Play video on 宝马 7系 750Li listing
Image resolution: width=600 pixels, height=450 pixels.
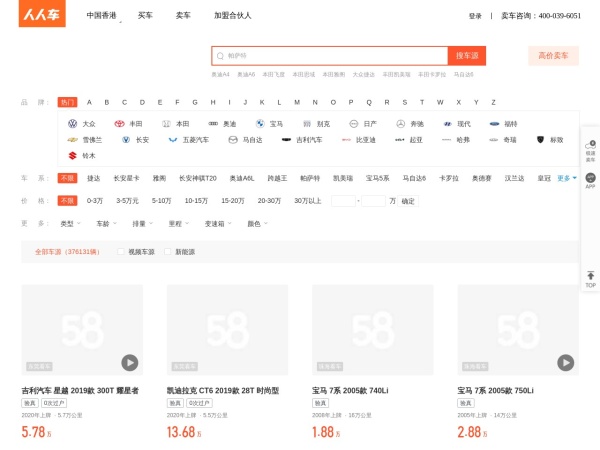566,362
